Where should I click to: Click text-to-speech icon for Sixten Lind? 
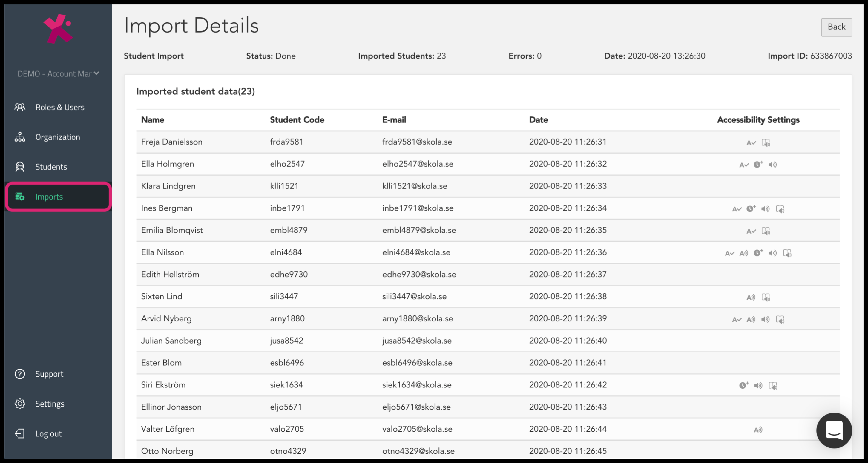(751, 297)
